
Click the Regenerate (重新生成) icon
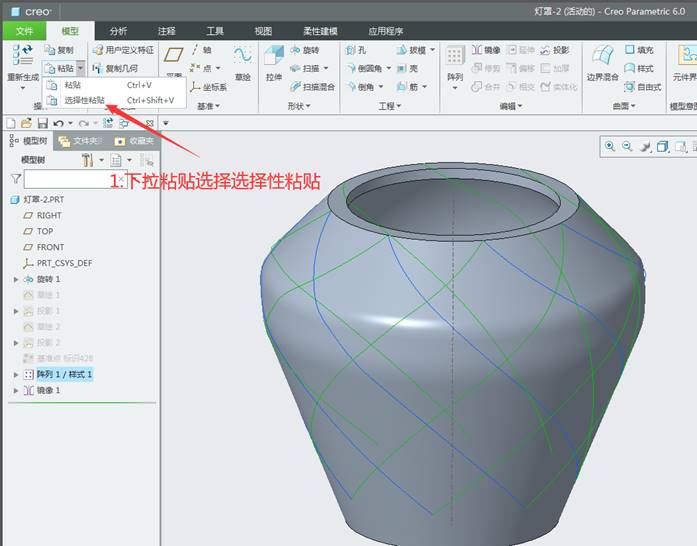22,54
